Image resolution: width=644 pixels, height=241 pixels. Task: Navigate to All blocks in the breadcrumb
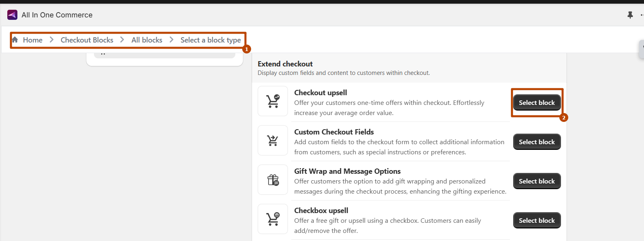coord(147,40)
